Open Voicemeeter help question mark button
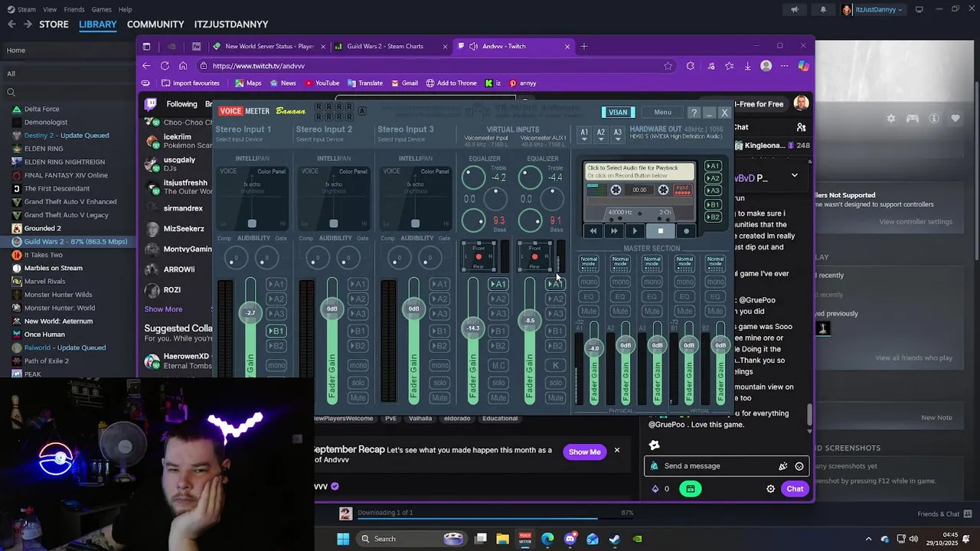This screenshot has width=980, height=551. (694, 112)
